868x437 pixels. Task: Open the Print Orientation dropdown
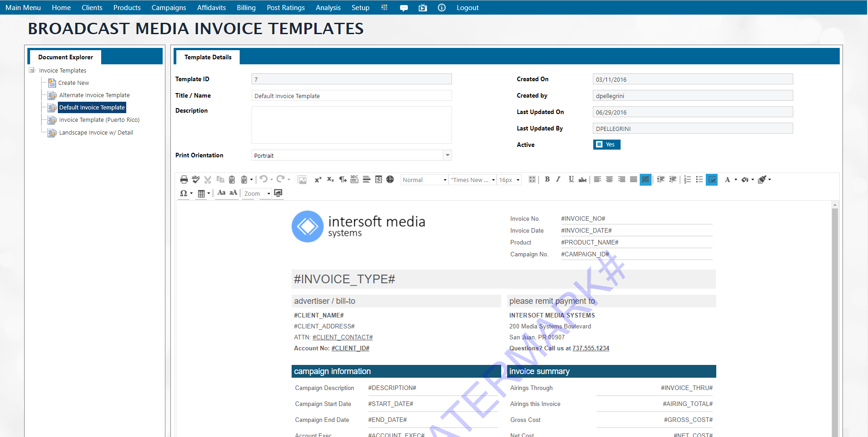click(447, 156)
